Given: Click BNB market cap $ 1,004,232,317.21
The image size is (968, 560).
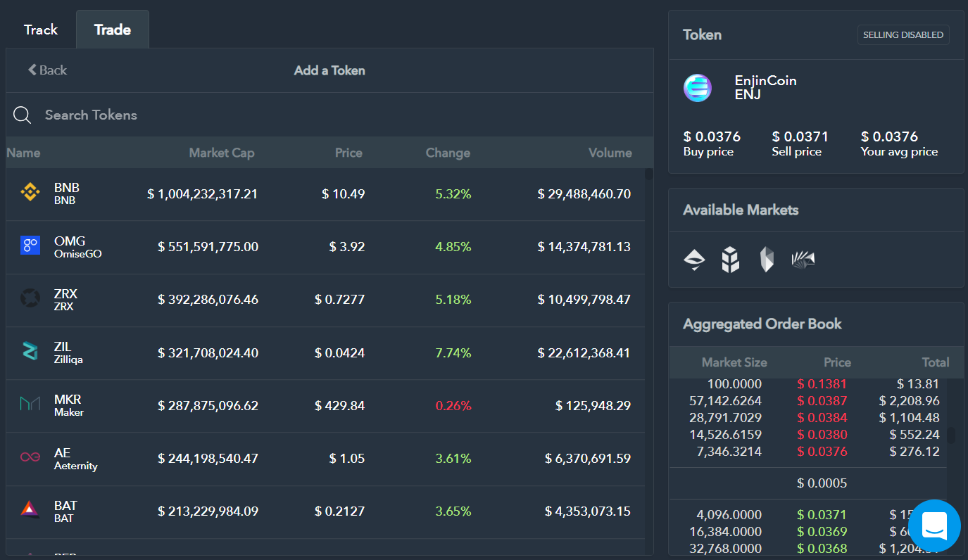Looking at the screenshot, I should pyautogui.click(x=203, y=193).
